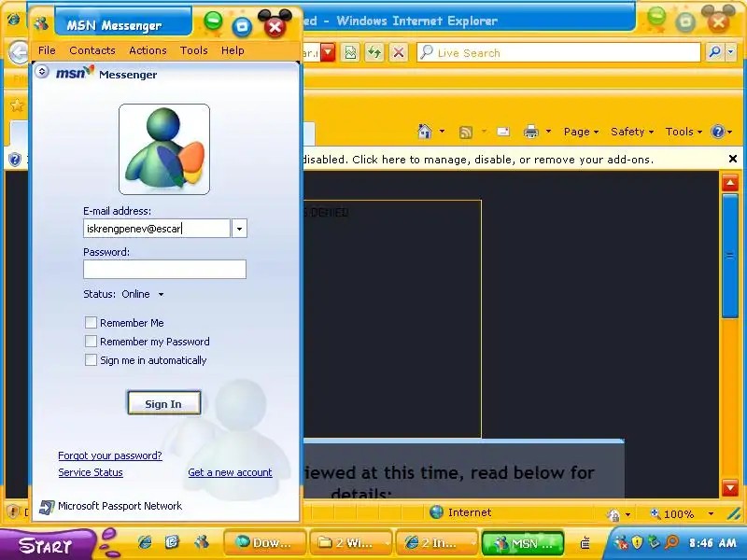Expand the Print dropdown arrow

(x=548, y=132)
